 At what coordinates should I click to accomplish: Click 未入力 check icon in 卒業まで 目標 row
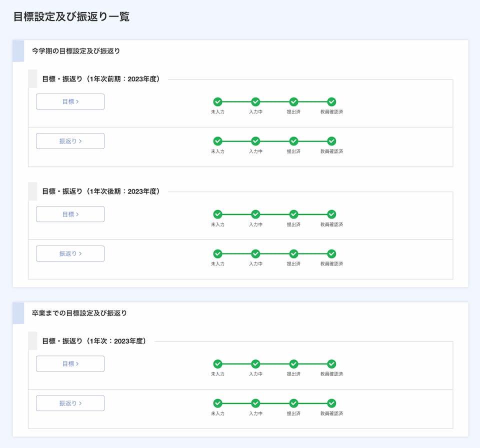click(x=217, y=363)
